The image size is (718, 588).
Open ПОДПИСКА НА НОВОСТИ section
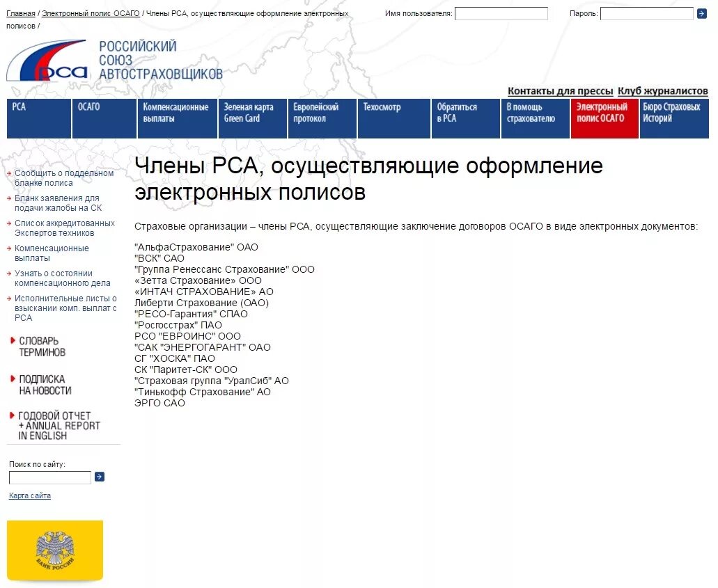[45, 385]
